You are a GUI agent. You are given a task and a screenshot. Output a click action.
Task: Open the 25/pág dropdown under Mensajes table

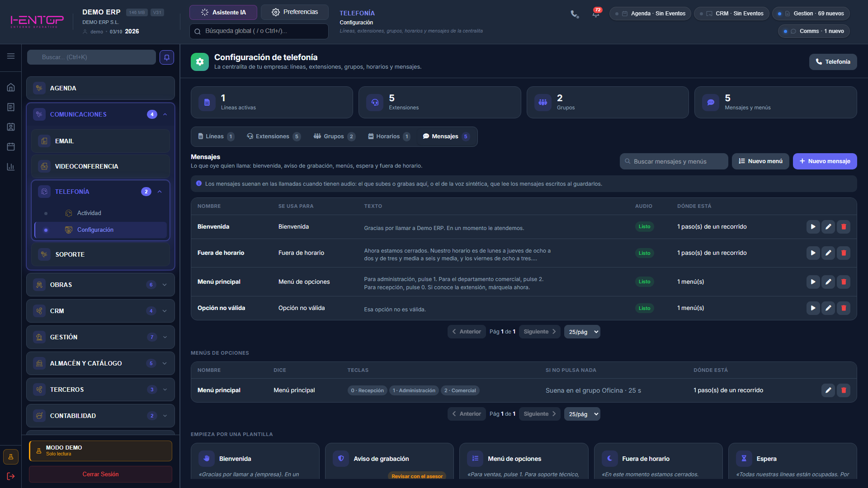[582, 332]
